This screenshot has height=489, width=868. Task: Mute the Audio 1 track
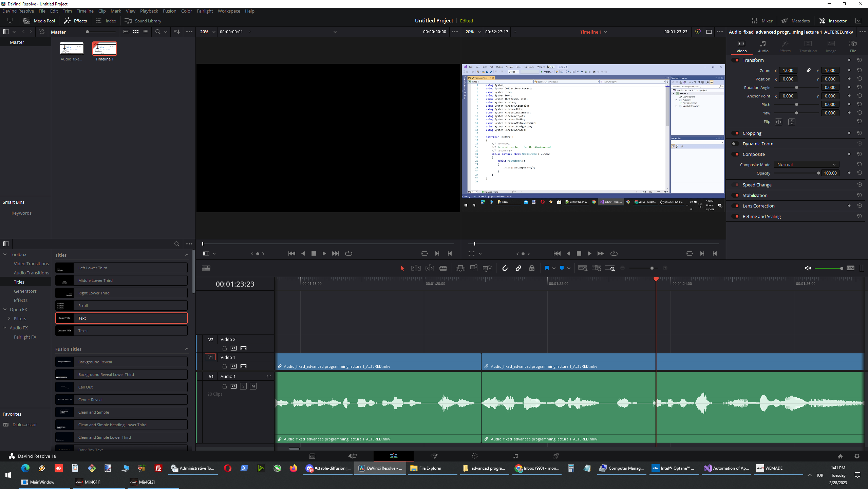(x=253, y=386)
